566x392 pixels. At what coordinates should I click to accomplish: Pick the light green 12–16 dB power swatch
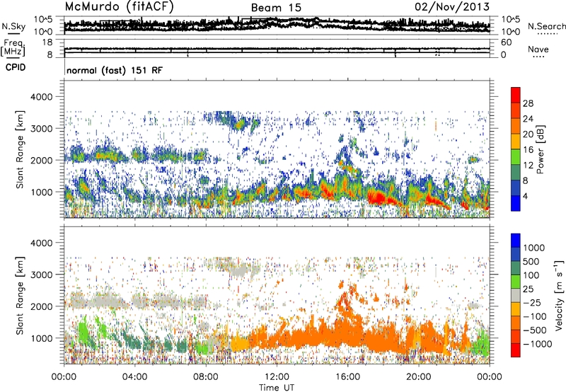click(x=516, y=157)
